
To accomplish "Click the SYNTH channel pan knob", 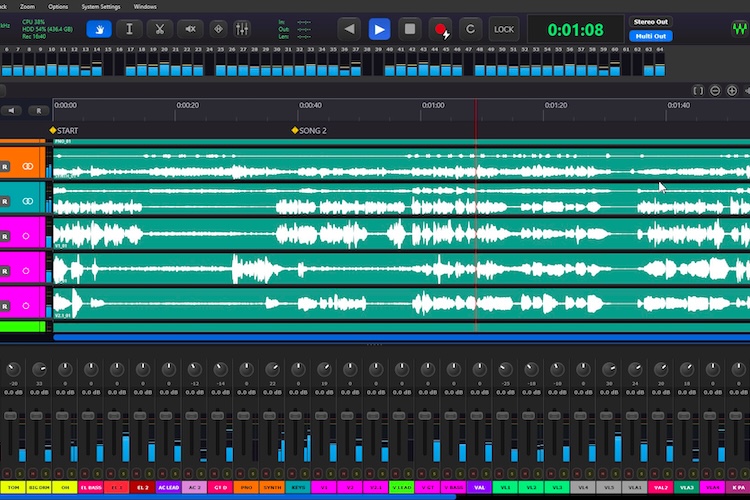I will pos(272,369).
